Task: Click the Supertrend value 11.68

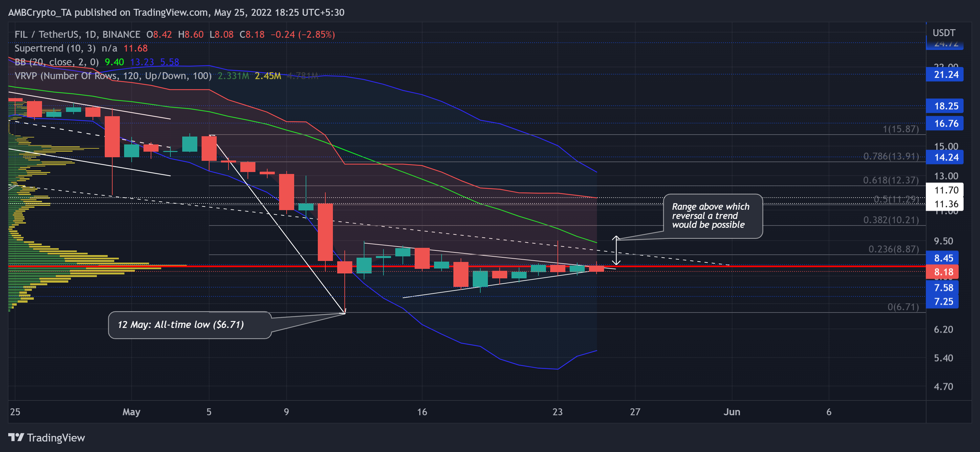Action: coord(136,48)
